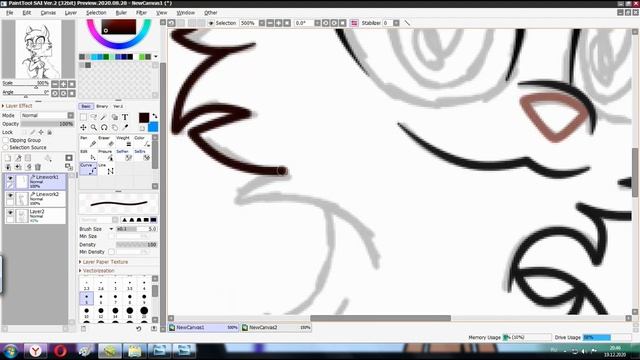This screenshot has height=360, width=640.
Task: Open the Layer menu
Action: [x=71, y=13]
